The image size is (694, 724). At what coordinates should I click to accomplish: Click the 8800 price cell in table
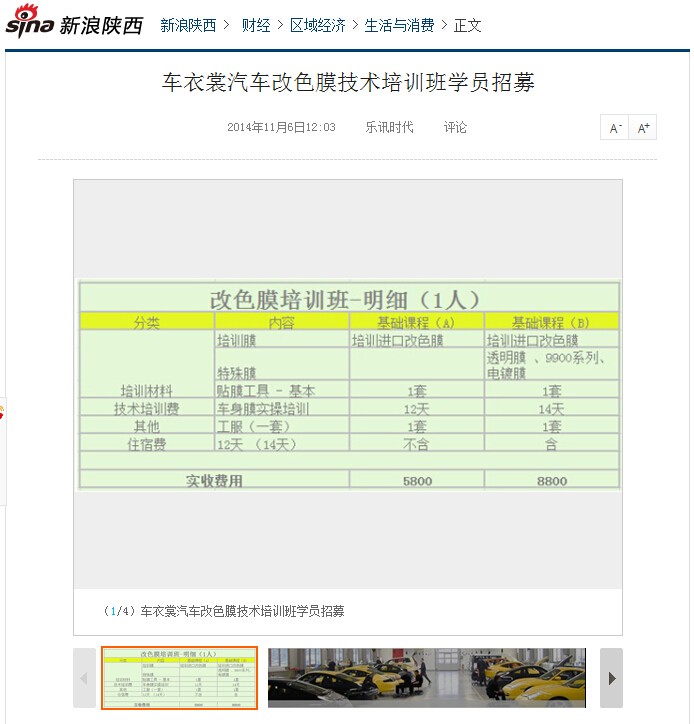click(x=552, y=481)
